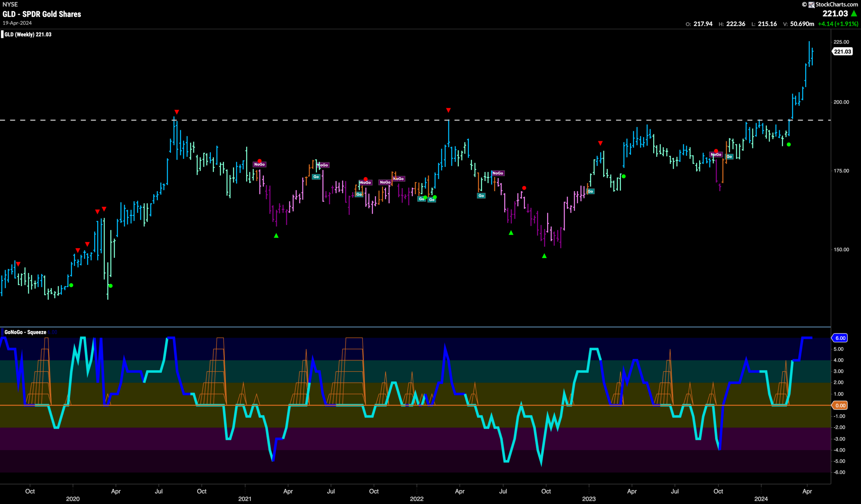861x504 pixels.
Task: Click the GoNoGo - Squeeze panel label
Action: point(25,332)
